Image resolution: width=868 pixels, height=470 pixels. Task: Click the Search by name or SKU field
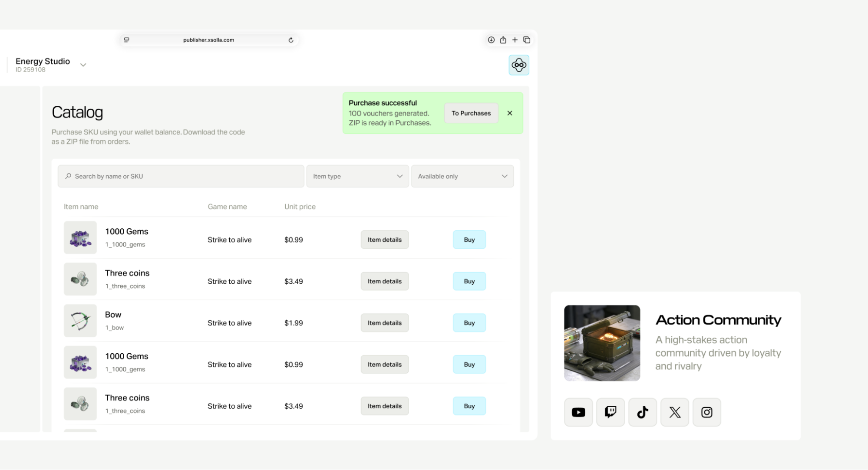tap(181, 176)
